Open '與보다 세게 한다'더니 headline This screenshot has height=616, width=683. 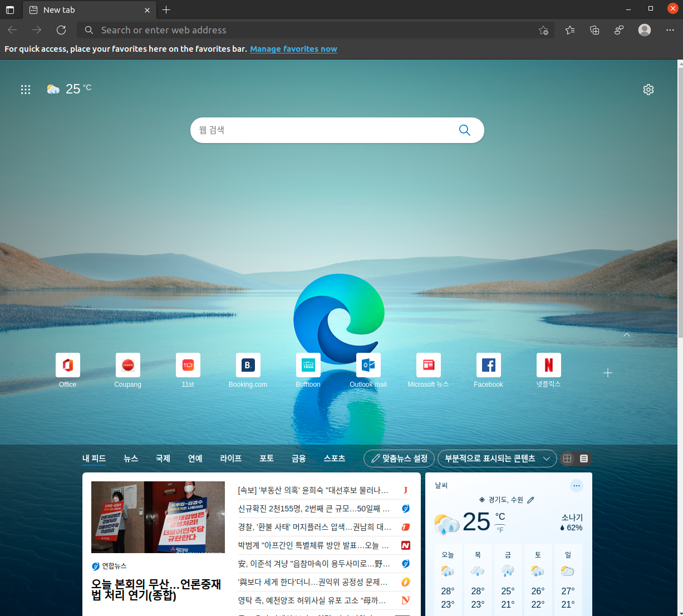[x=313, y=582]
